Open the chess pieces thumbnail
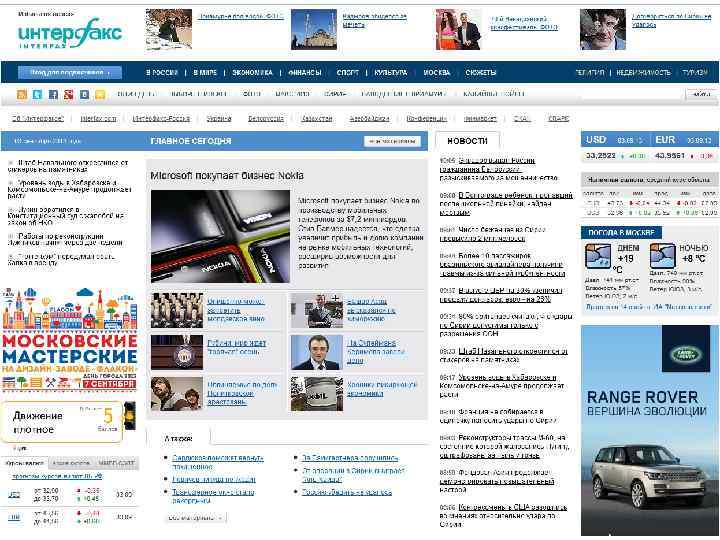720x540 pixels. point(177,310)
